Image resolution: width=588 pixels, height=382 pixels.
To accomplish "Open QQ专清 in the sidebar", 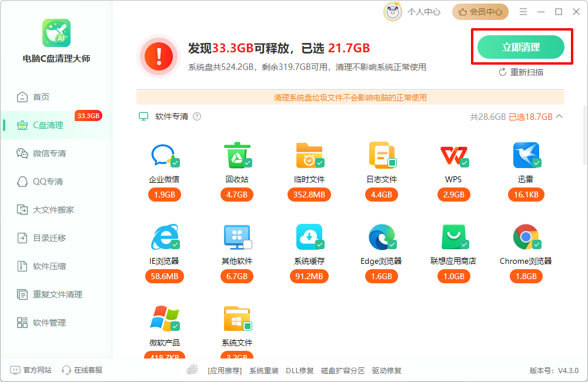I will tap(56, 182).
